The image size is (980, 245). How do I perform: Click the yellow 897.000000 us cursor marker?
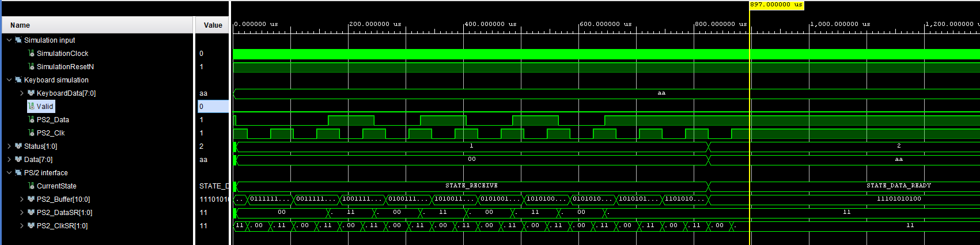(776, 5)
